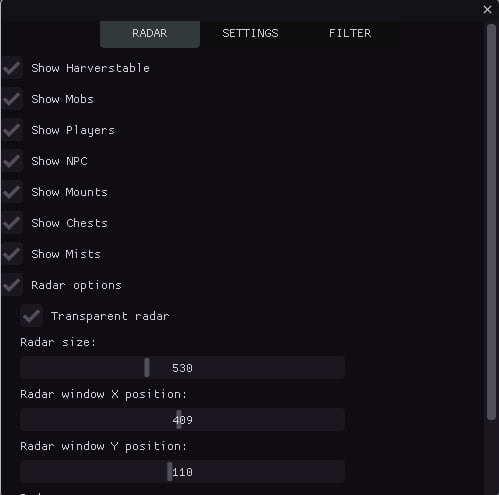The height and width of the screenshot is (495, 499).
Task: Click the Show Chests label text
Action: pos(69,223)
